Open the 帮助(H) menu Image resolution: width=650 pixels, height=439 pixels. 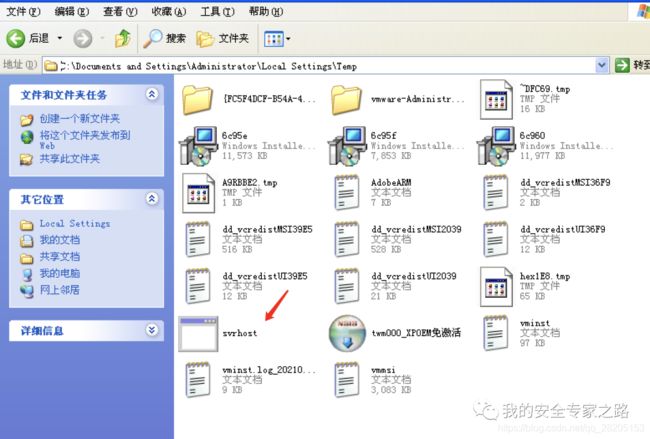click(266, 11)
